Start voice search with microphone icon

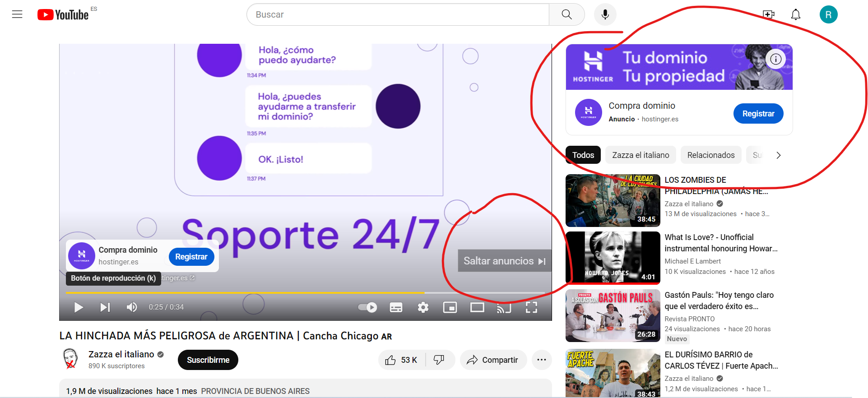pos(605,14)
